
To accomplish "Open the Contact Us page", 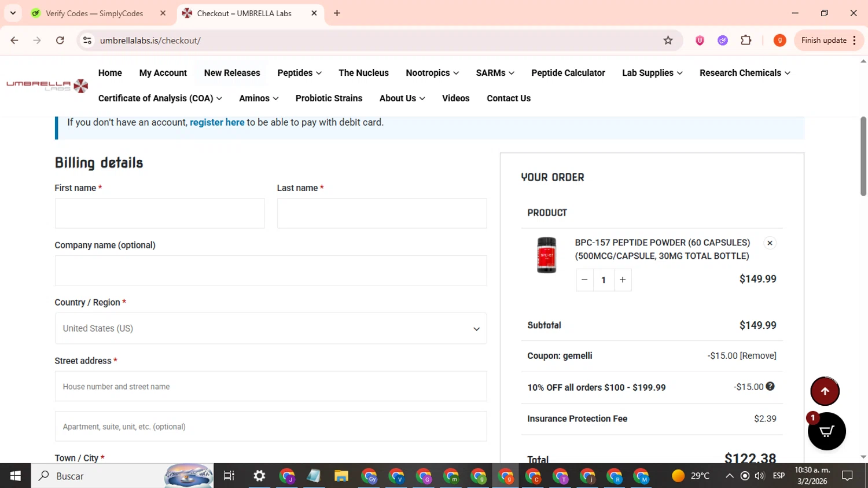I will (509, 98).
